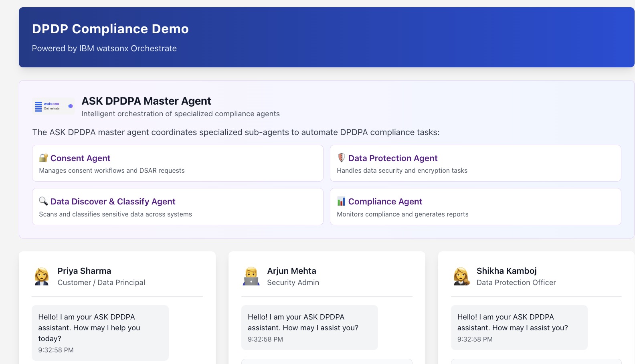Image resolution: width=635 pixels, height=364 pixels.
Task: Click the Priya Sharma name
Action: point(84,271)
